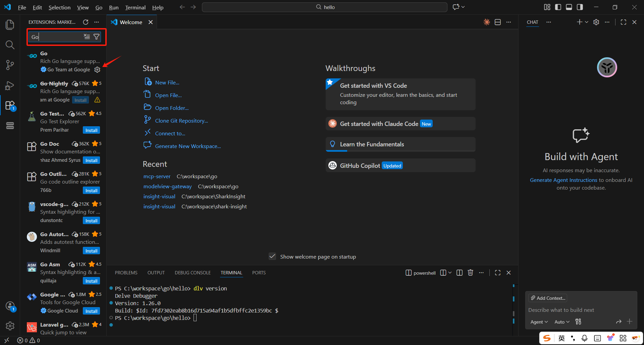Click New File link
Image resolution: width=644 pixels, height=345 pixels.
(167, 83)
